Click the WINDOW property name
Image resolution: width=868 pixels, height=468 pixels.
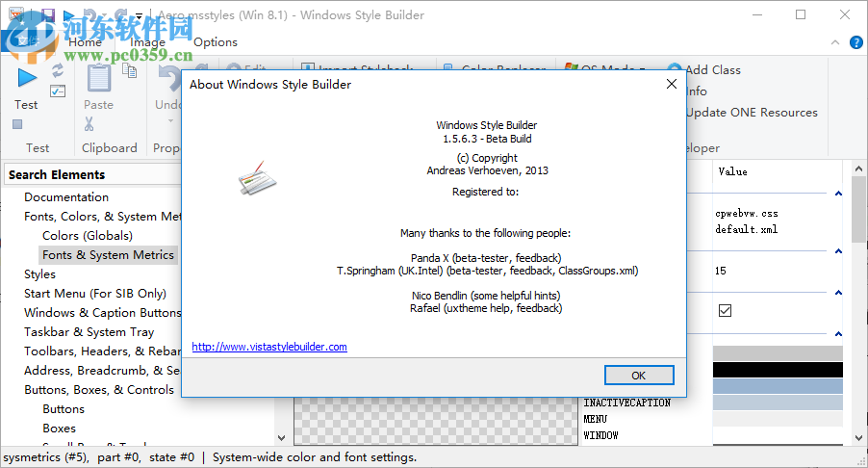click(600, 435)
